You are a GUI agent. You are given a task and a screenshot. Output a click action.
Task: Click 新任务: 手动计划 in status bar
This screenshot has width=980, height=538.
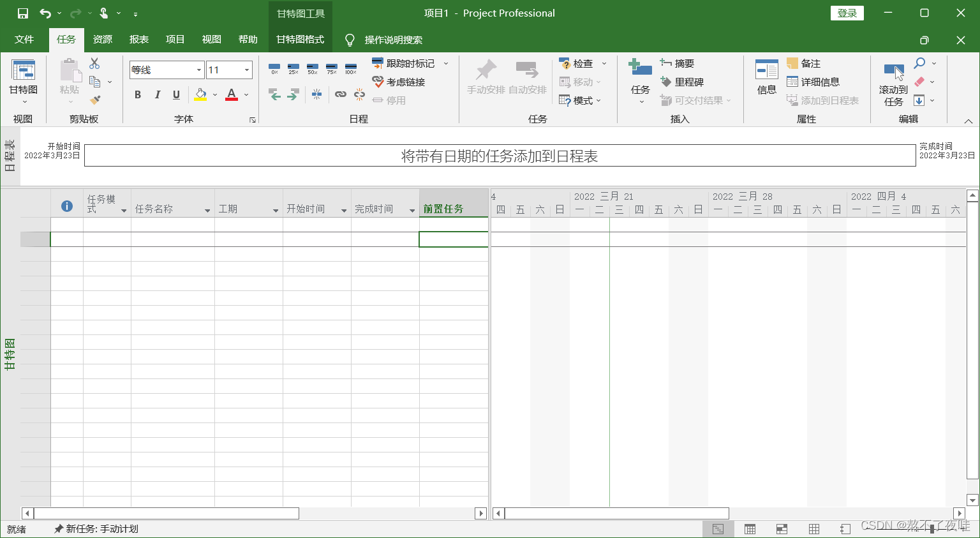coord(96,529)
